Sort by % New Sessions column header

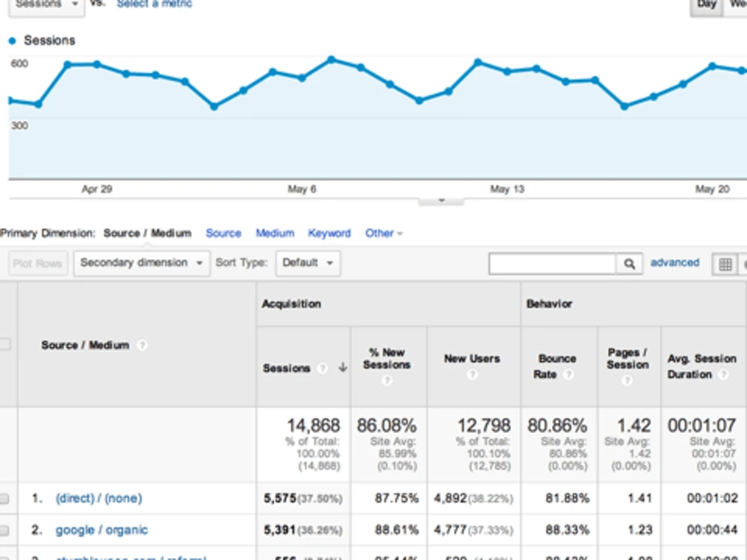[387, 358]
